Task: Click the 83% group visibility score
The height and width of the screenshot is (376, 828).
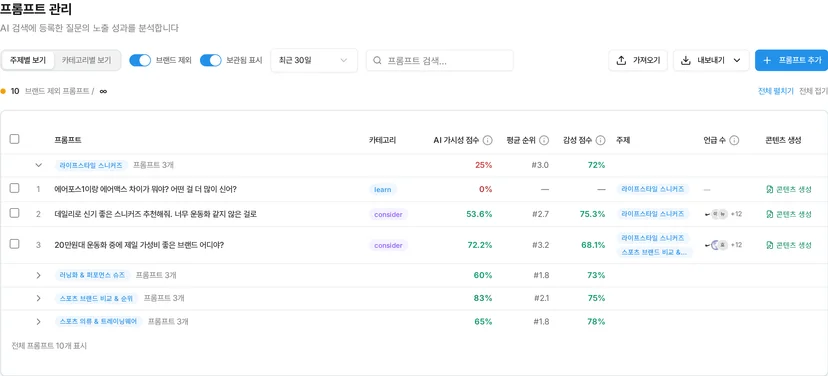Action: [x=483, y=298]
